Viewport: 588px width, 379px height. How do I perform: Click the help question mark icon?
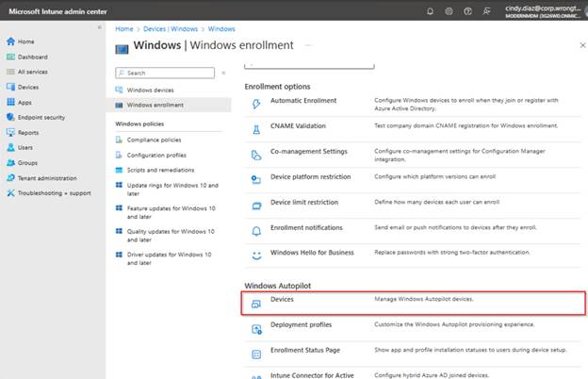466,10
